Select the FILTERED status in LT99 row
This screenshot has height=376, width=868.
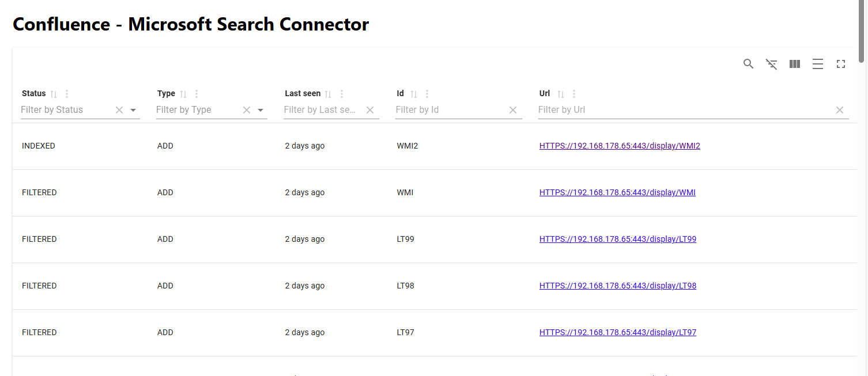click(x=39, y=240)
